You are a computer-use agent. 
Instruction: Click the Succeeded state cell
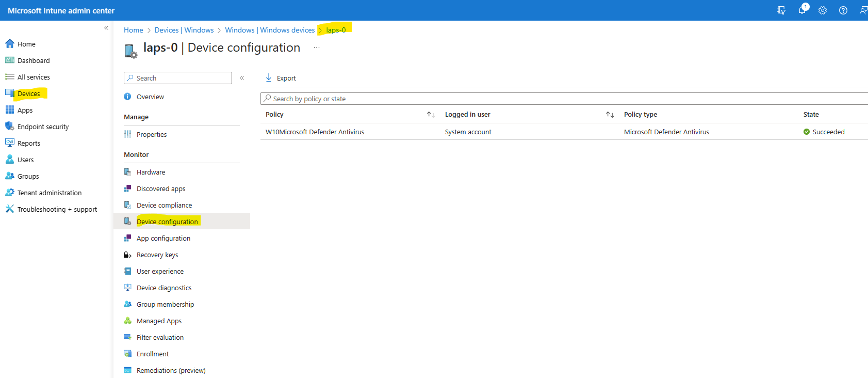pos(824,132)
